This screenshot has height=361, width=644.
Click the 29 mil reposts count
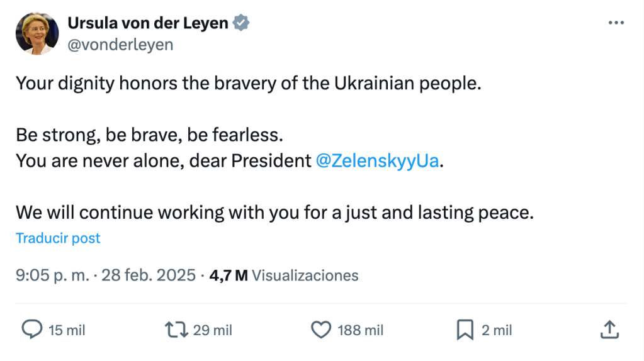pos(213,330)
